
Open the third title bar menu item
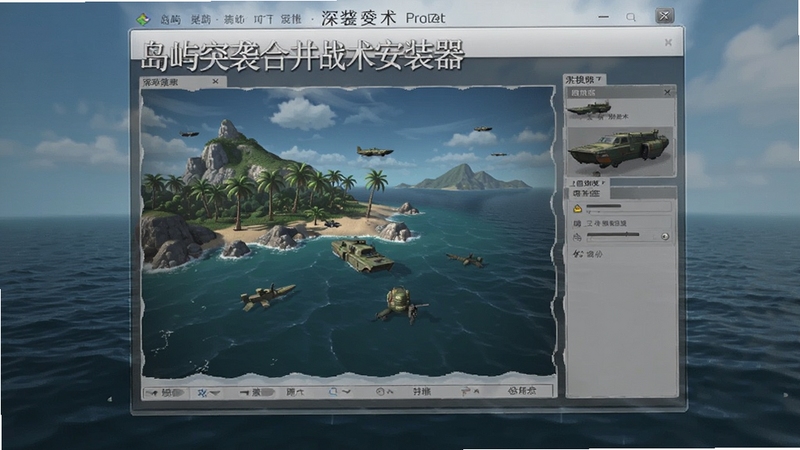234,19
